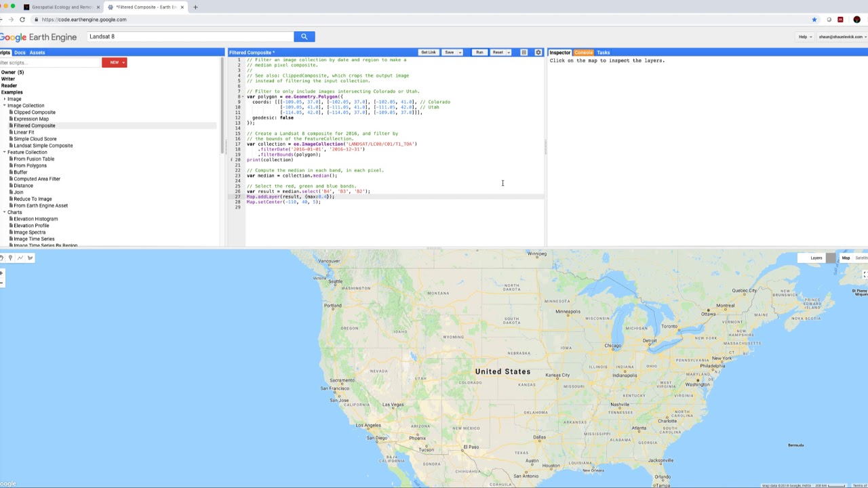Click the Save button
Image resolution: width=868 pixels, height=488 pixels.
click(449, 52)
